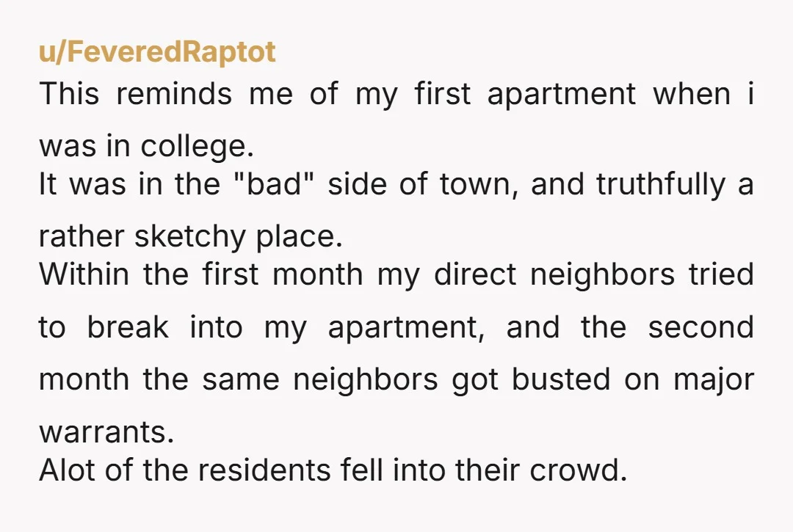This screenshot has height=532, width=793.
Task: Click the word "sketchy" in the comment
Action: point(189,238)
